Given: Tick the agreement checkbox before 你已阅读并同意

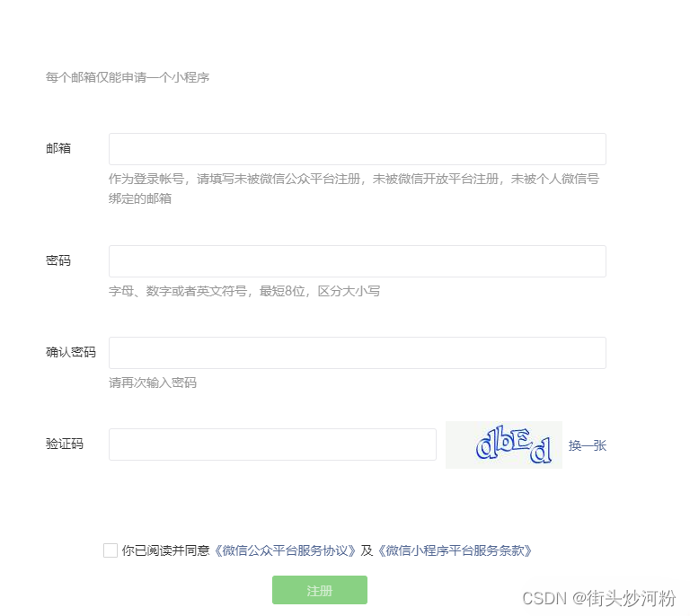Looking at the screenshot, I should click(111, 550).
